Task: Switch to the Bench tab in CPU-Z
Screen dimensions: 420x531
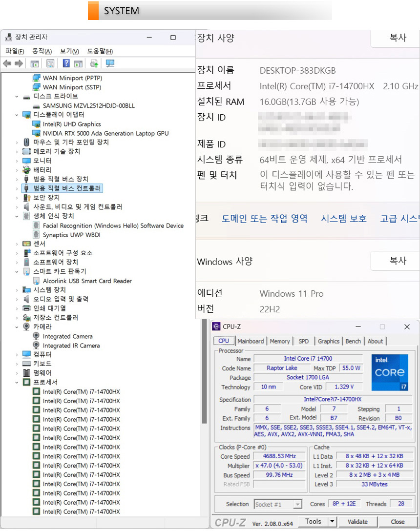Action: pyautogui.click(x=353, y=341)
